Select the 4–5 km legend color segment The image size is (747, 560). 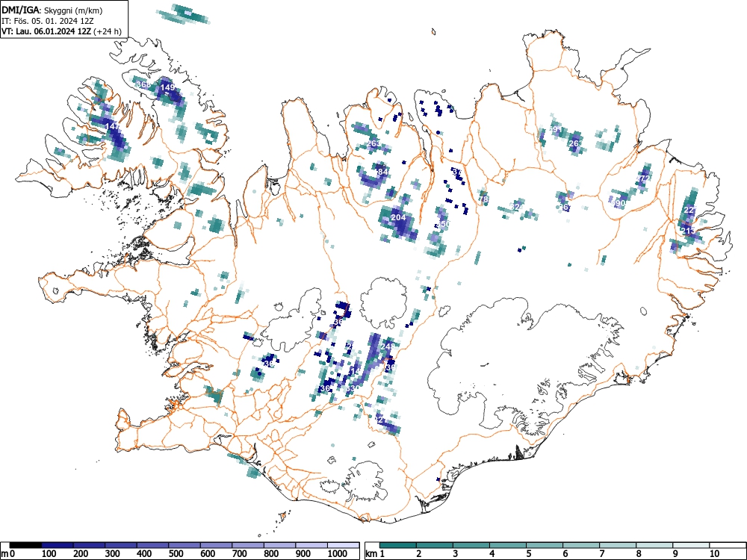click(x=508, y=545)
